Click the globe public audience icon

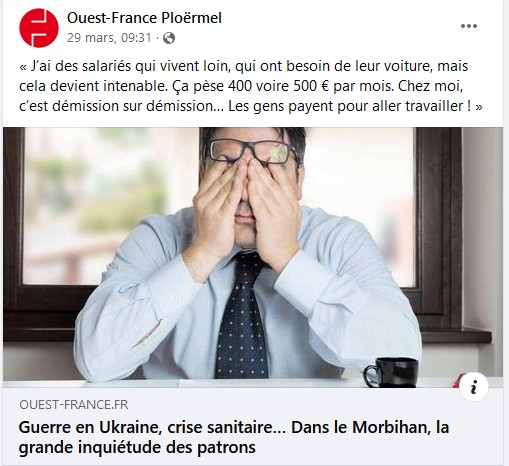169,38
